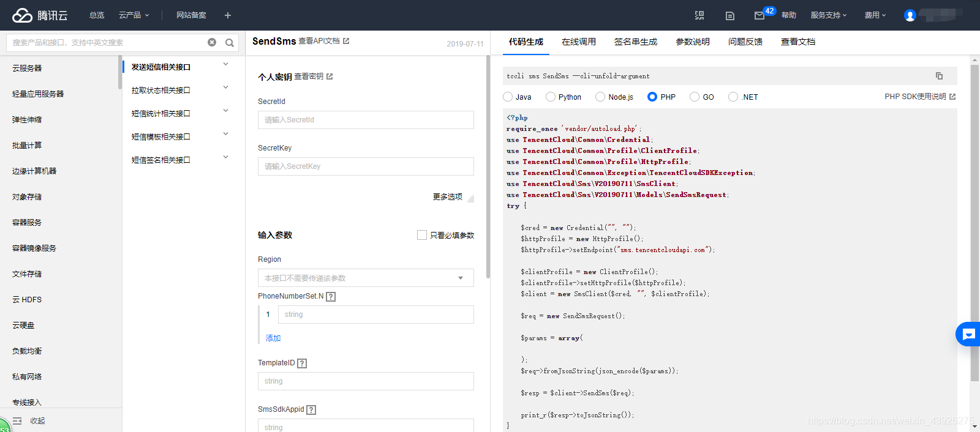Open the PHP SDK使用说明 link
Viewport: 980px width, 432px height.
tap(915, 97)
